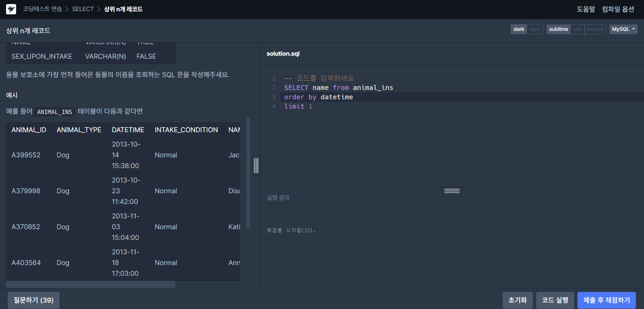Select vim keybinding mode
This screenshot has width=644, height=309.
(x=577, y=29)
